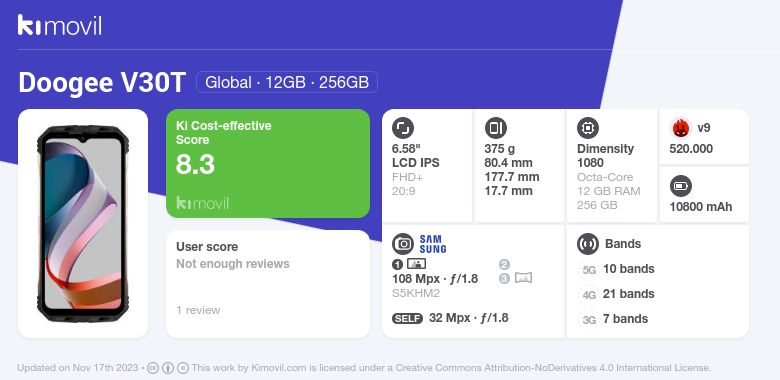This screenshot has height=380, width=780.
Task: Click the Creative Commons license icon
Action: coord(153,368)
